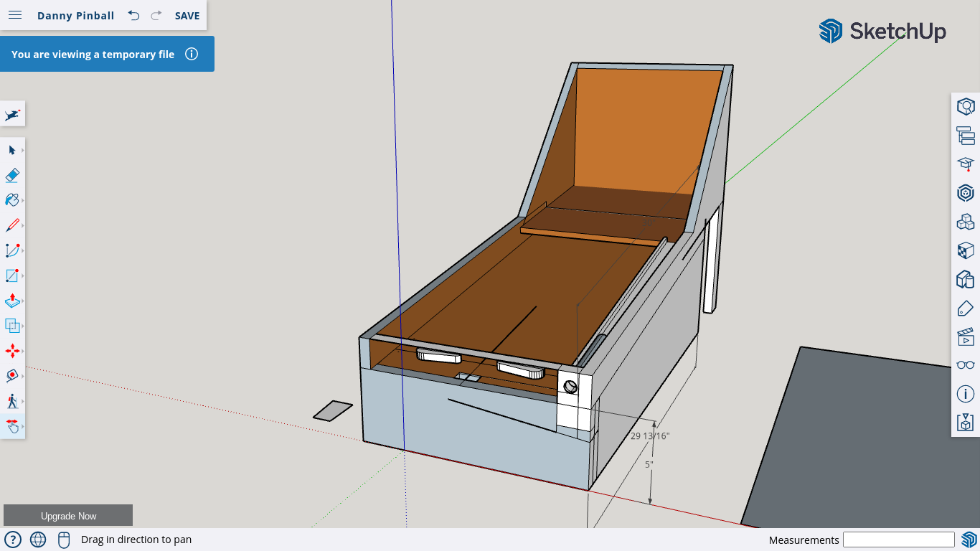Click the Upgrade Now button

68,515
